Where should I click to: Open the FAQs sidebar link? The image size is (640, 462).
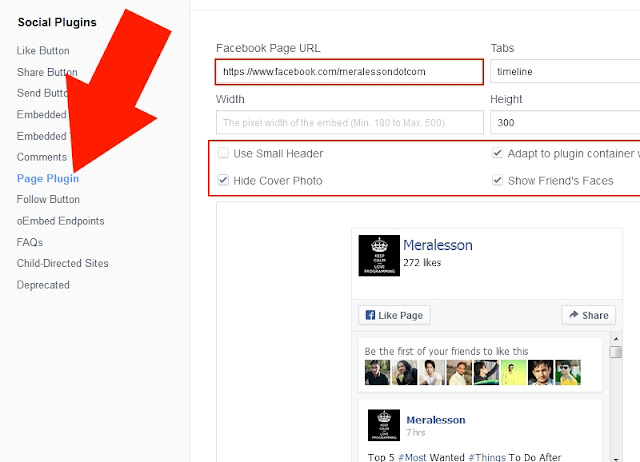[x=30, y=242]
